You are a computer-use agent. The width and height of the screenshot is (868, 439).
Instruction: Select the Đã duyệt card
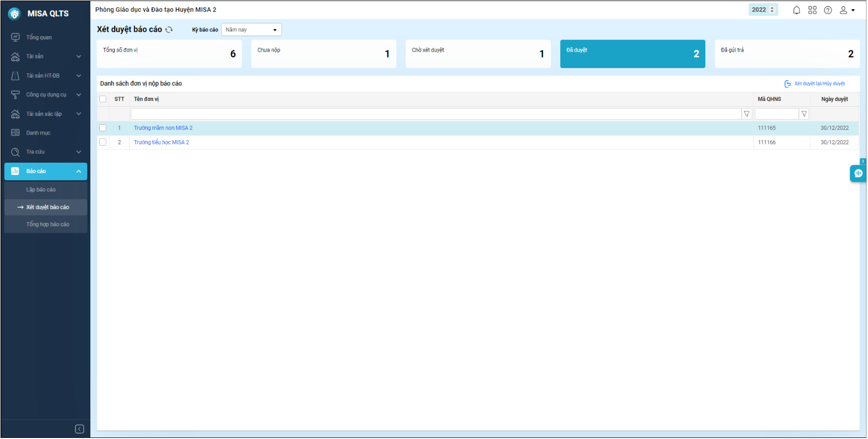[x=633, y=54]
